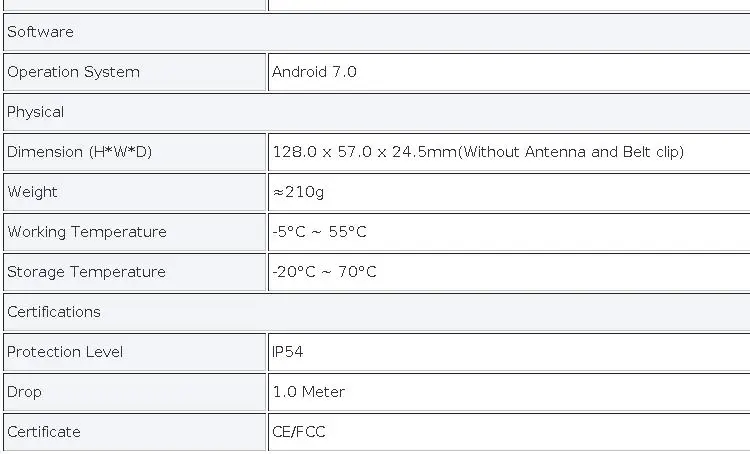The width and height of the screenshot is (750, 454).
Task: Select the Working Temperature label cell
Action: [x=135, y=232]
